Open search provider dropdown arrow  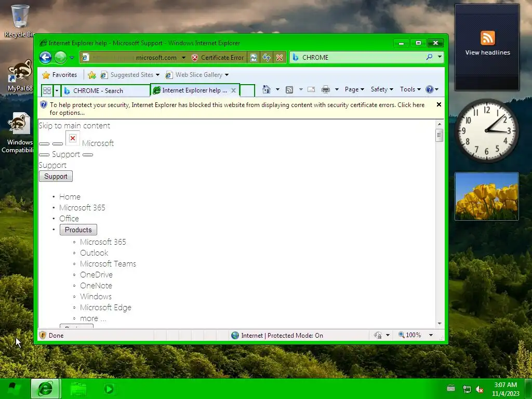tap(440, 57)
